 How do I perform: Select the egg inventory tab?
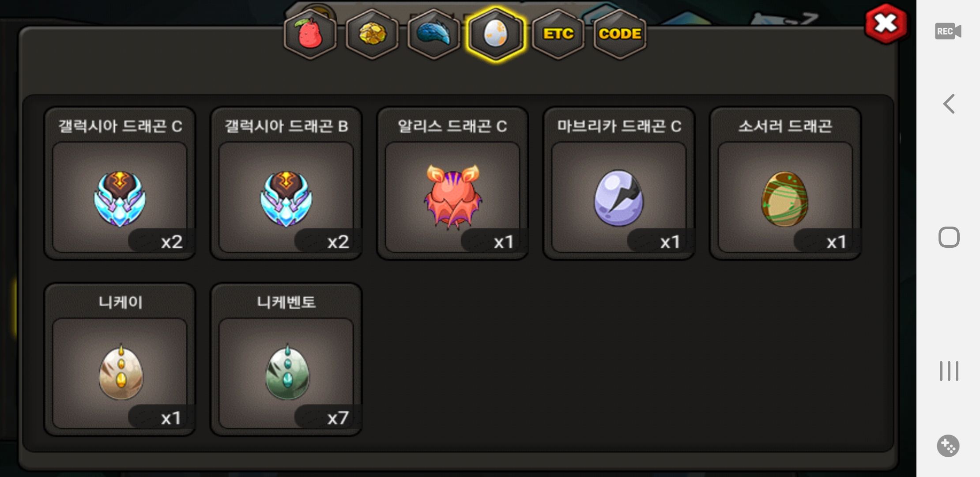(x=496, y=34)
